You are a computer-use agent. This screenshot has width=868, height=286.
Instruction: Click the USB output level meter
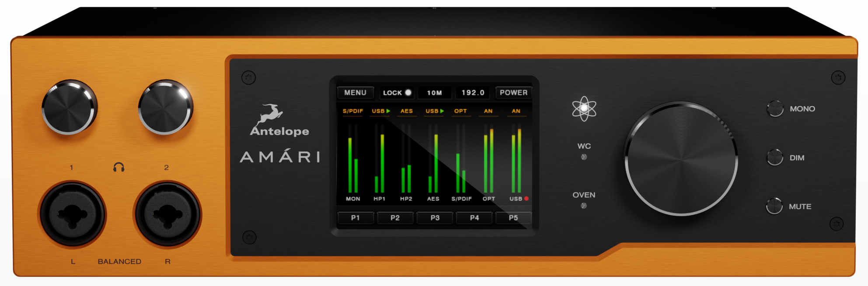pos(516,159)
